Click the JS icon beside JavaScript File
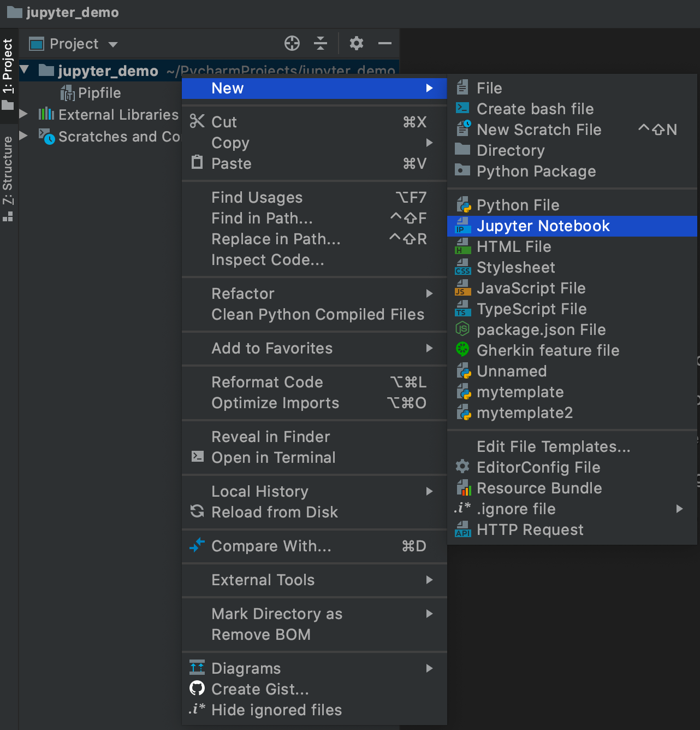Screen dimensions: 700x730 click(462, 287)
